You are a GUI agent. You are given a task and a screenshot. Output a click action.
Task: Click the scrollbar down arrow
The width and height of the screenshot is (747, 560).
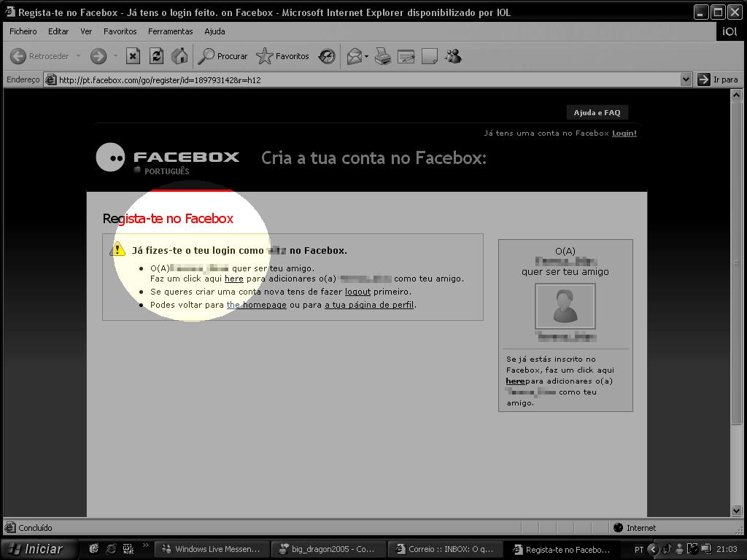737,511
